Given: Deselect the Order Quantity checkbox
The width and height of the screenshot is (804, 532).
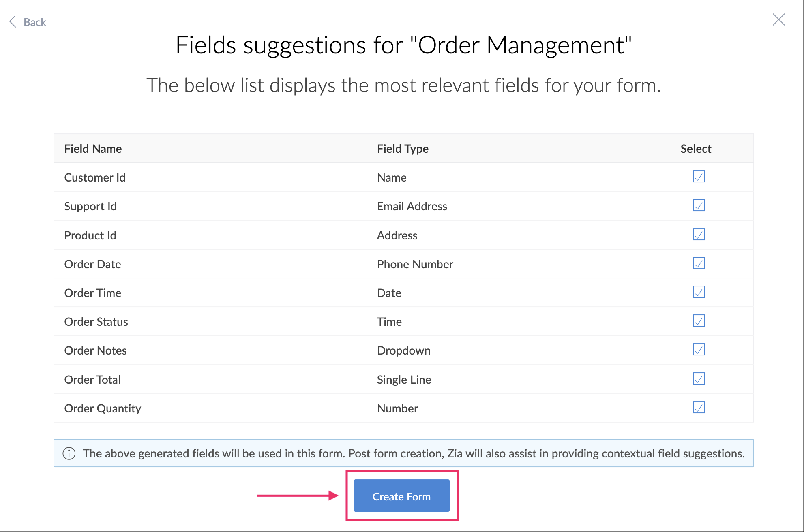Looking at the screenshot, I should click(699, 408).
